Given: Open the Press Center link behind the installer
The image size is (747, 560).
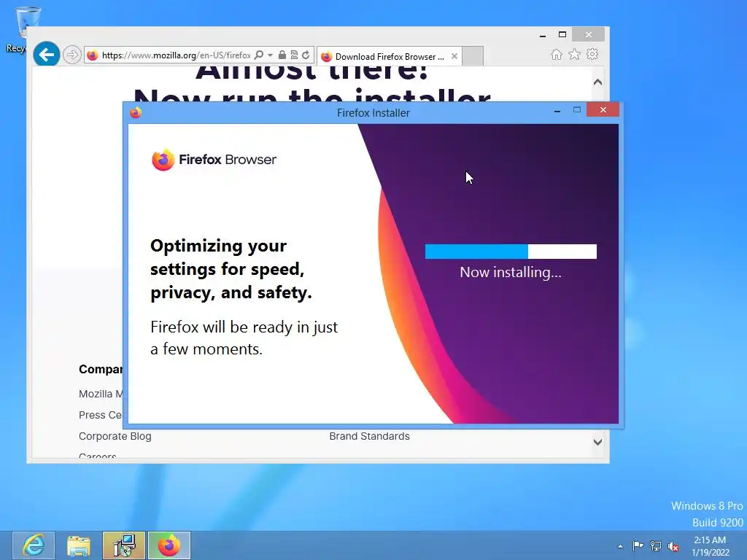Looking at the screenshot, I should 100,415.
